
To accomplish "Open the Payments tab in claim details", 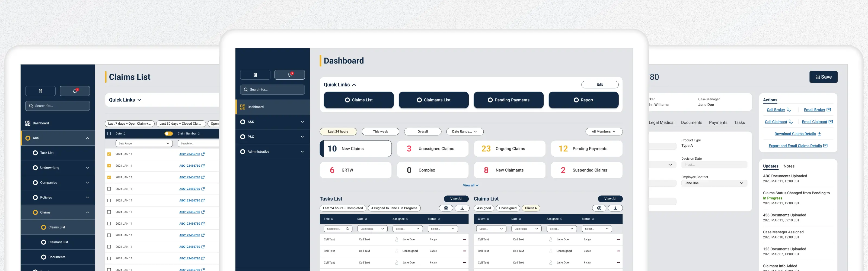I will pyautogui.click(x=718, y=122).
